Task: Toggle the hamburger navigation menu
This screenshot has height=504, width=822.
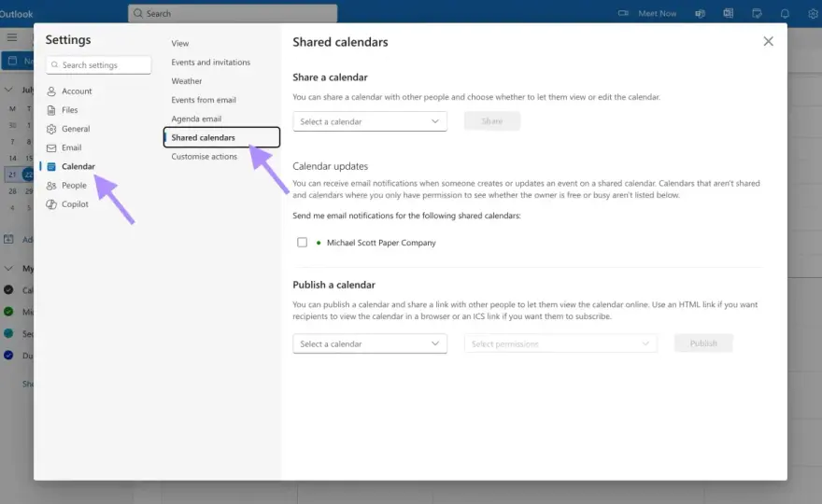Action: point(12,37)
